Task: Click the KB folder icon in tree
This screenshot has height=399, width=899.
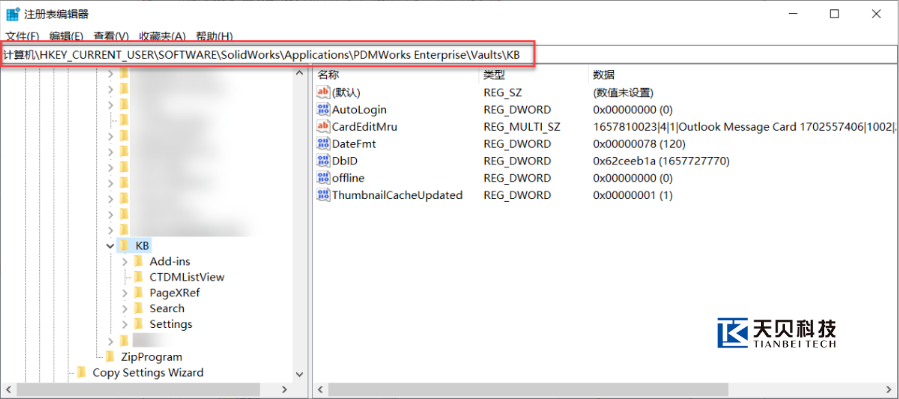Action: pos(124,245)
